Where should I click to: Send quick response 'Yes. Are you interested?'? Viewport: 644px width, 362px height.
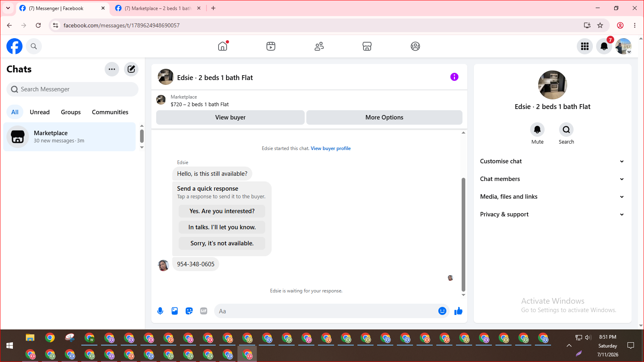click(x=222, y=211)
